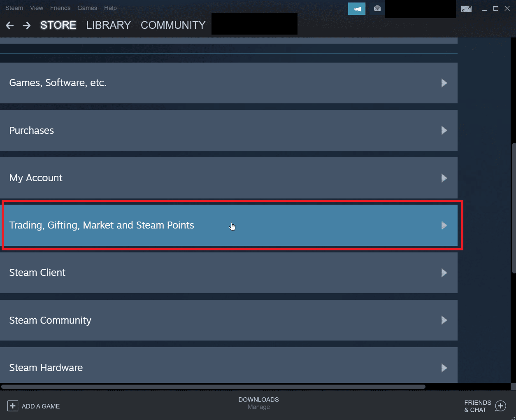The height and width of the screenshot is (420, 516).
Task: Open the My Account help section
Action: click(x=229, y=178)
